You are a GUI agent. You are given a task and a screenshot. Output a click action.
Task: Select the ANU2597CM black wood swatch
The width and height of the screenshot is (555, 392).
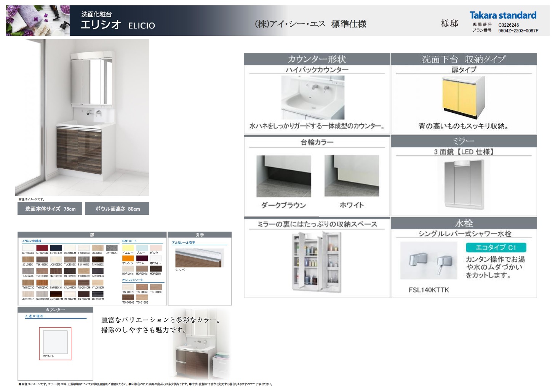98,294
